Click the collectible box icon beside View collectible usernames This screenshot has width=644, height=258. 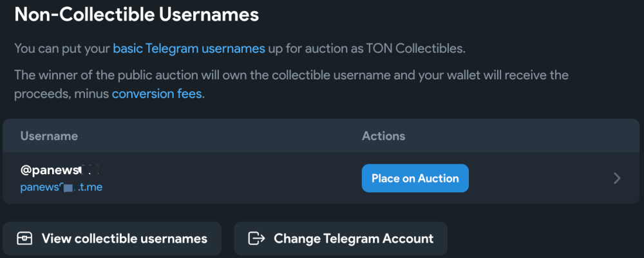point(24,238)
